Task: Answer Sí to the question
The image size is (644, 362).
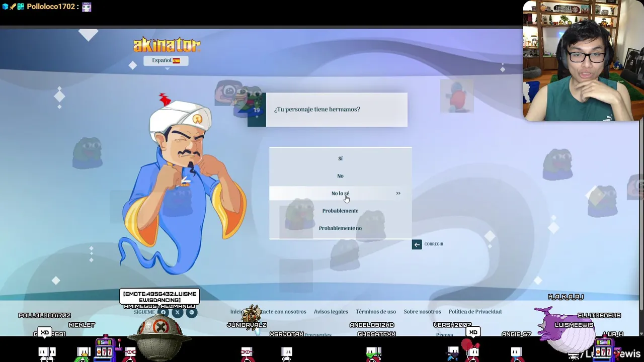Action: coord(340,158)
